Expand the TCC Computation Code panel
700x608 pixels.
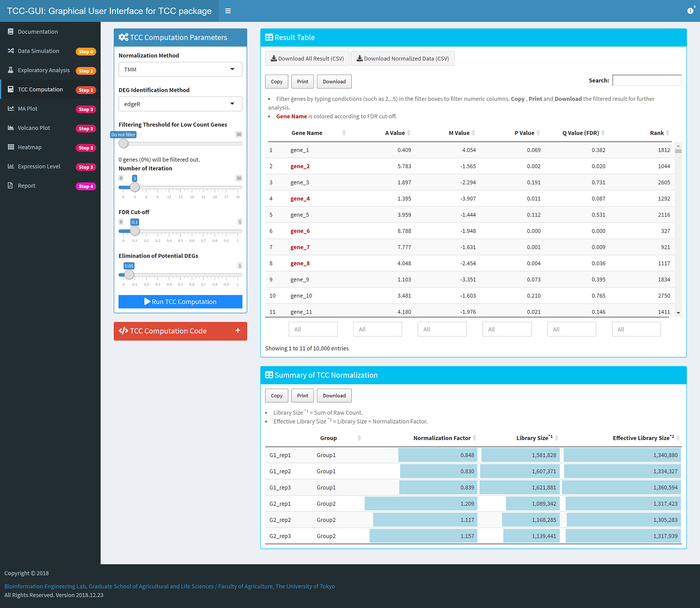(x=238, y=331)
